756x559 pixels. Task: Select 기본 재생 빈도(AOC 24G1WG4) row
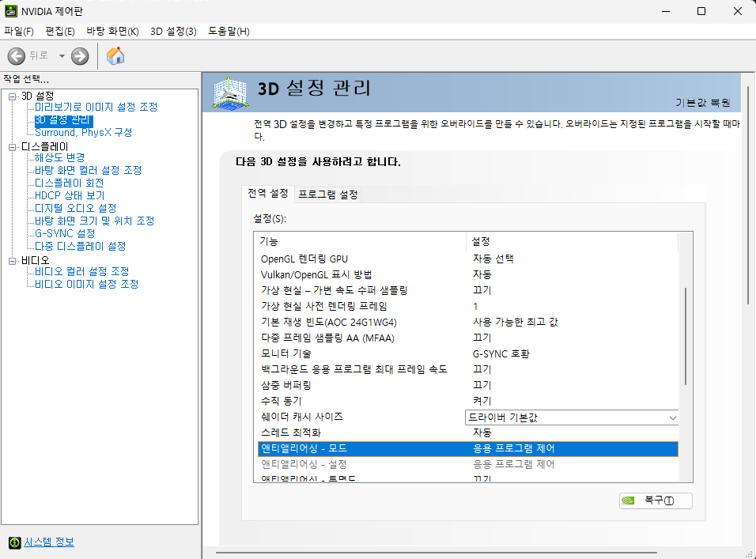(467, 322)
